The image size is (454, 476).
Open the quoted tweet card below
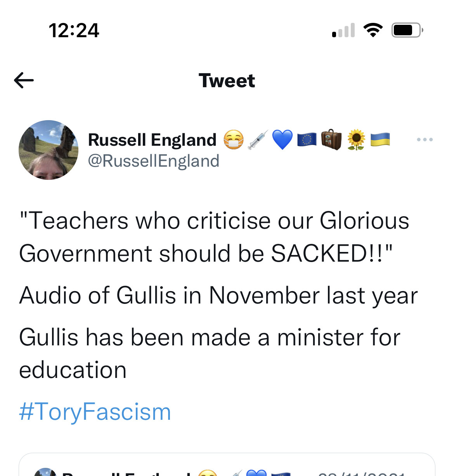[227, 464]
